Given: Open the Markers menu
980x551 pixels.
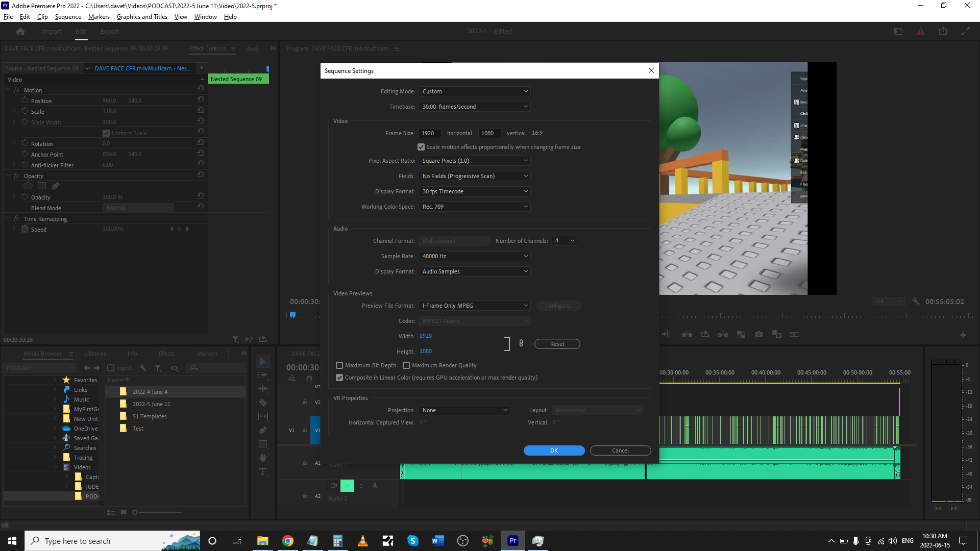Looking at the screenshot, I should pos(99,17).
